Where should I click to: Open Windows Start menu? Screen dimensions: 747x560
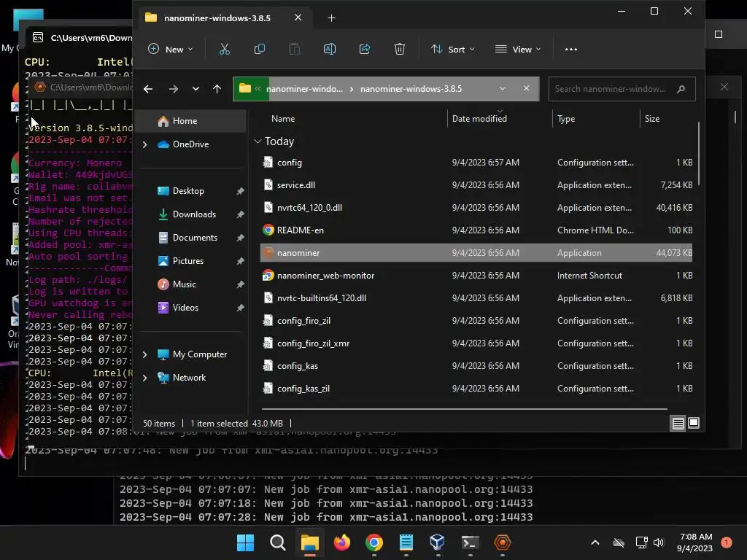(245, 542)
